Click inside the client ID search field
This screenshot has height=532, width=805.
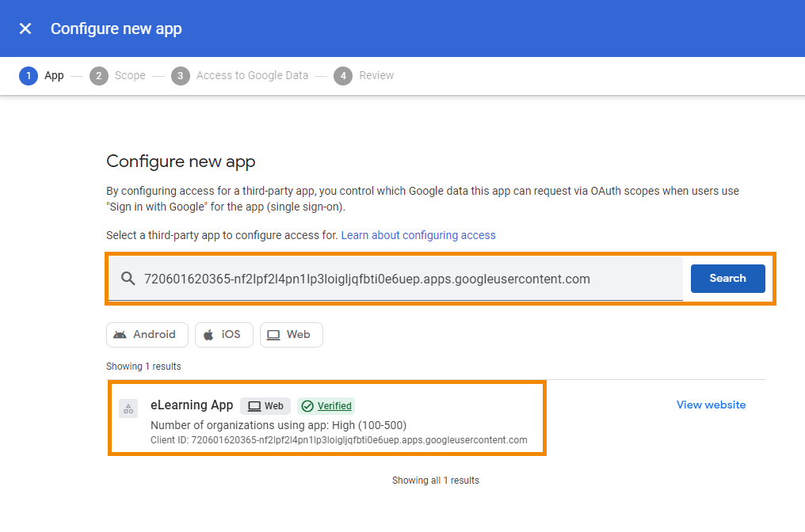396,278
